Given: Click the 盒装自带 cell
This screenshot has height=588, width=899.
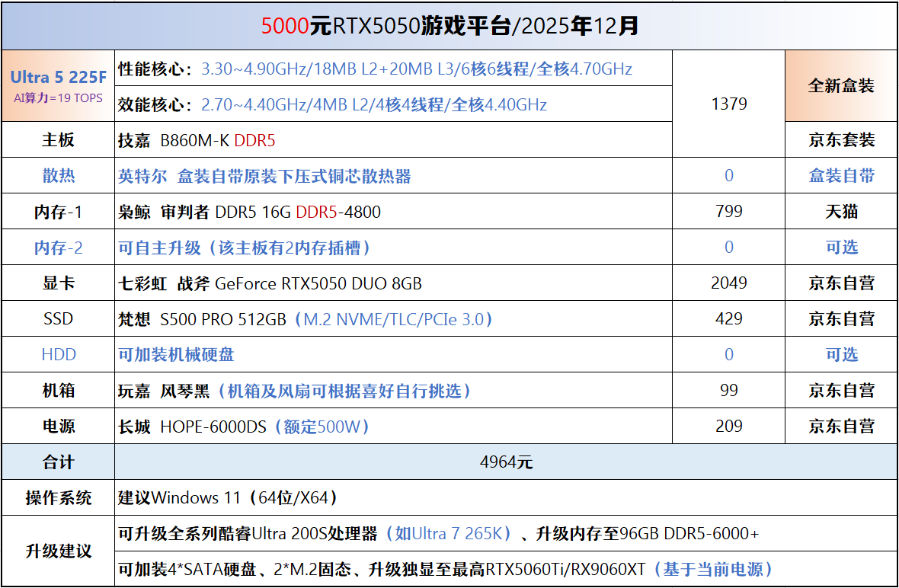Looking at the screenshot, I should (841, 175).
